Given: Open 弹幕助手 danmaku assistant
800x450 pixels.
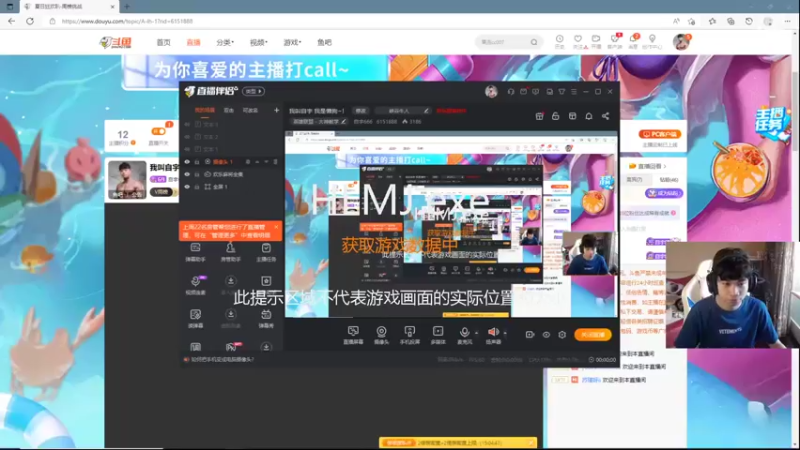Looking at the screenshot, I should [x=195, y=252].
